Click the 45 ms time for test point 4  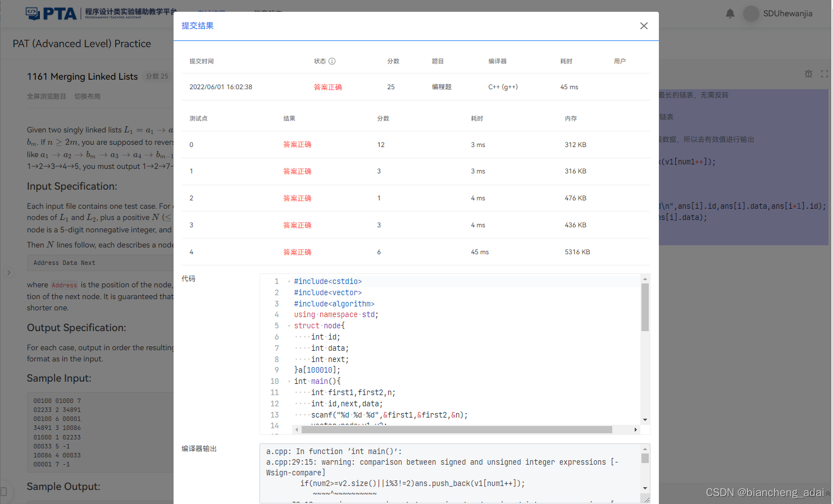(480, 252)
